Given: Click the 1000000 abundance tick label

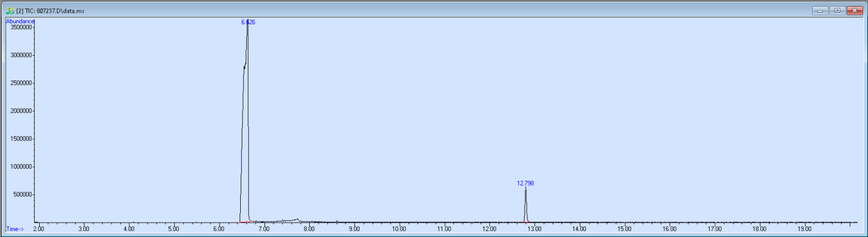Looking at the screenshot, I should pyautogui.click(x=22, y=166).
